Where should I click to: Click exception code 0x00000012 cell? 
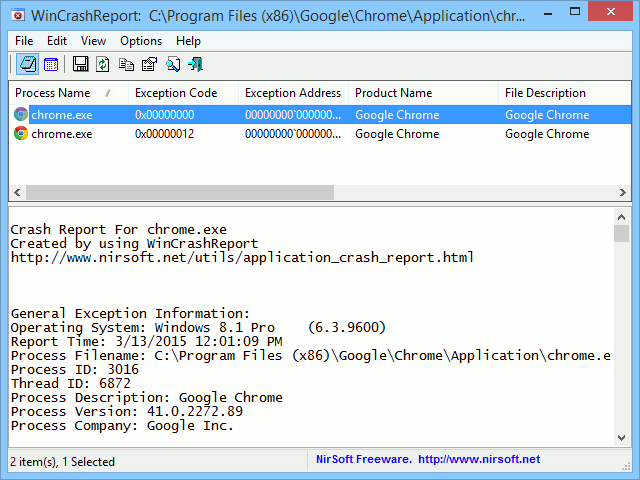tap(164, 134)
